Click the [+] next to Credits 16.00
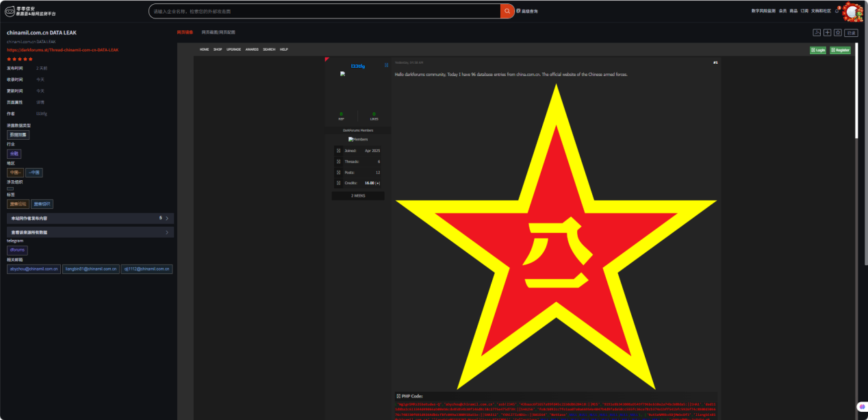Image resolution: width=868 pixels, height=420 pixels. 378,183
